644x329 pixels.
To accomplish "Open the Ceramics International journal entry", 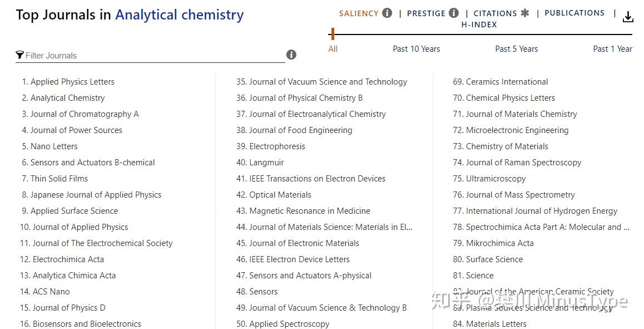I will [x=501, y=82].
